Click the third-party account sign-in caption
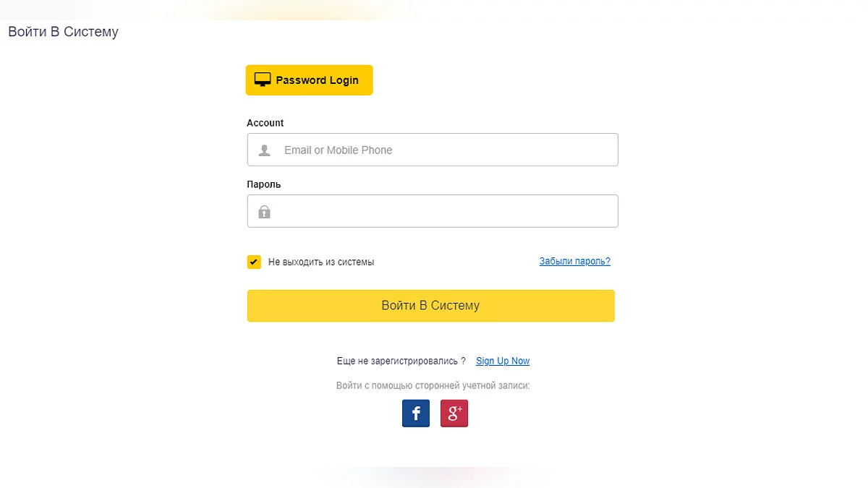This screenshot has height=488, width=868. [x=433, y=386]
